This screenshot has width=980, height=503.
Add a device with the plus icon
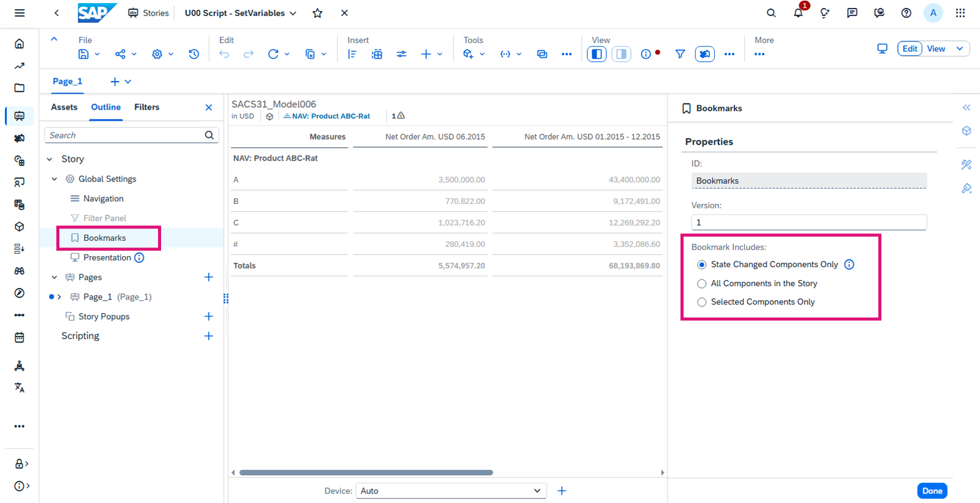(562, 491)
